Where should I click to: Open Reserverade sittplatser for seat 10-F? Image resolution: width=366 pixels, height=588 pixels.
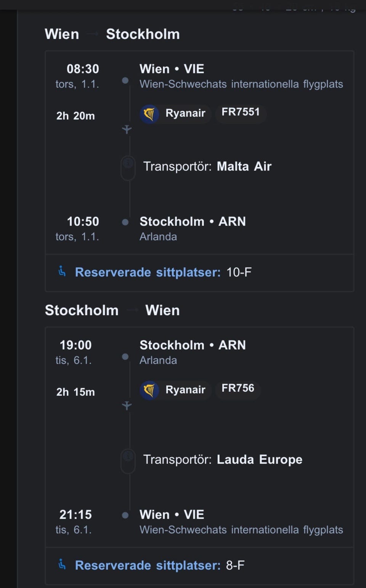point(148,272)
